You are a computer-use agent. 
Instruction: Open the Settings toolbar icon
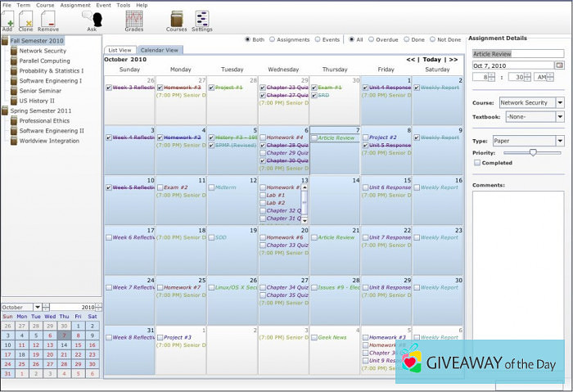pyautogui.click(x=201, y=20)
